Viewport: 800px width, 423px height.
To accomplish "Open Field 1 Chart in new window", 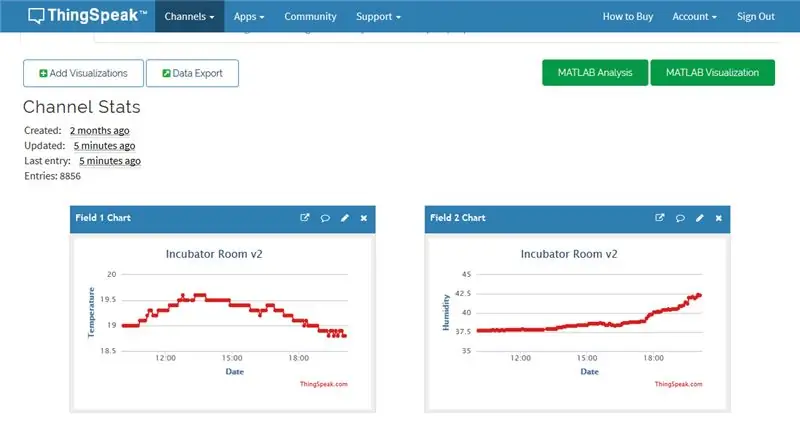I will (x=305, y=218).
